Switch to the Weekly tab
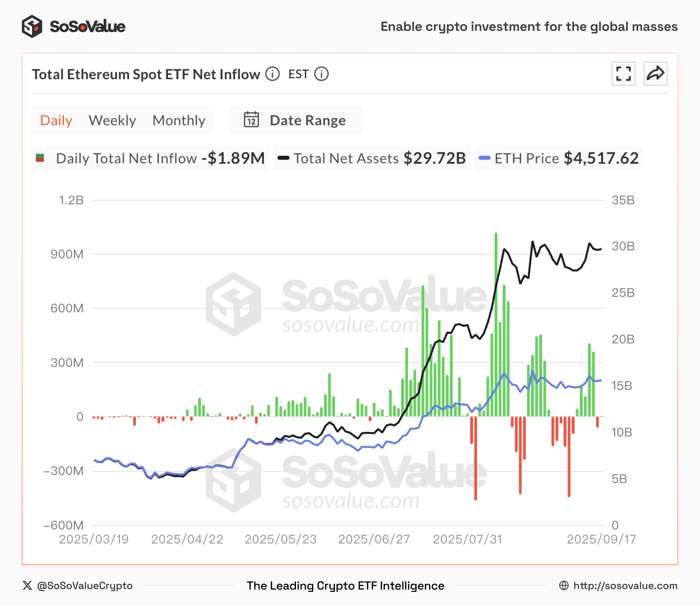The image size is (700, 606). click(x=112, y=120)
